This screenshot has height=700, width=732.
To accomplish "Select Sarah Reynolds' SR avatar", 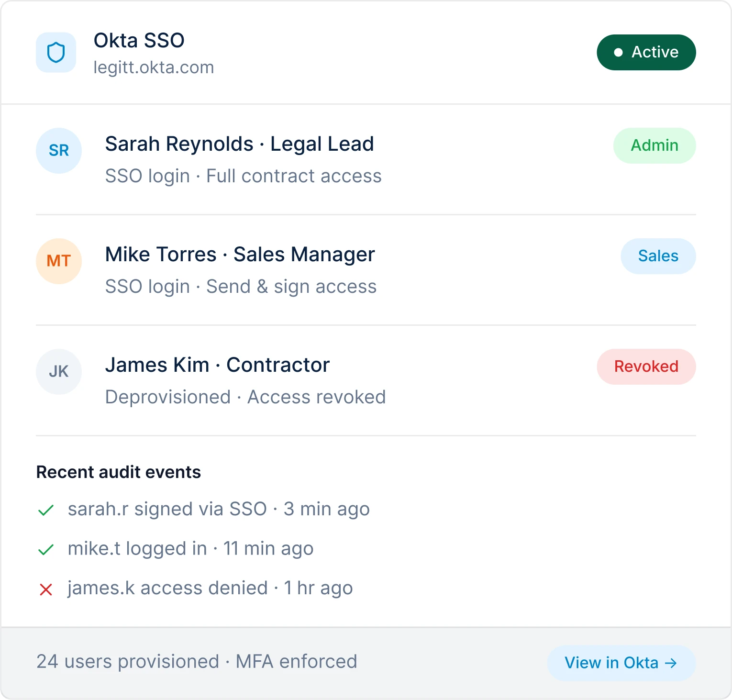I will [58, 150].
